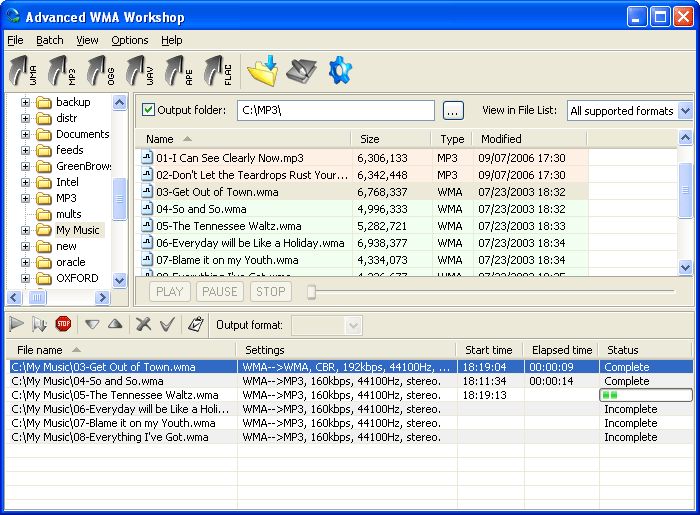
Task: Start batch with the play triangle icon
Action: pyautogui.click(x=17, y=324)
